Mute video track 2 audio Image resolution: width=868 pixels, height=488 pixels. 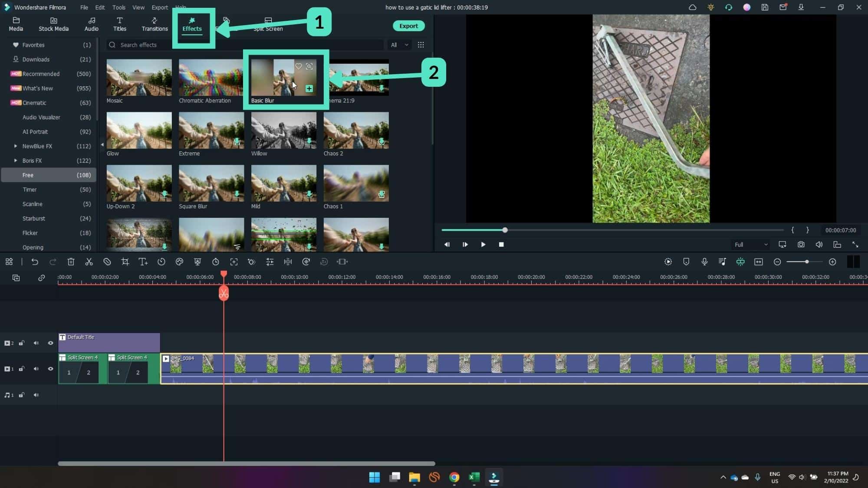36,343
